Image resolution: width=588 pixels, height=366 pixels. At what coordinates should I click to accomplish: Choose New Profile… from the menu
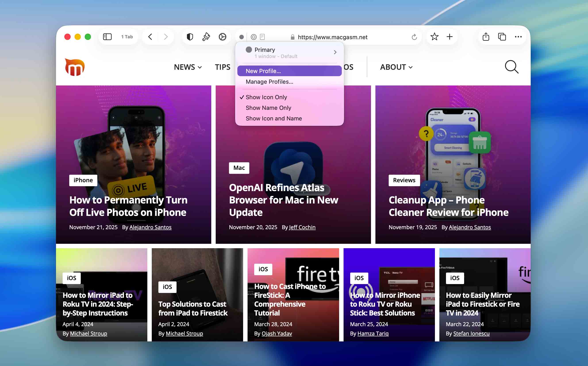point(263,71)
